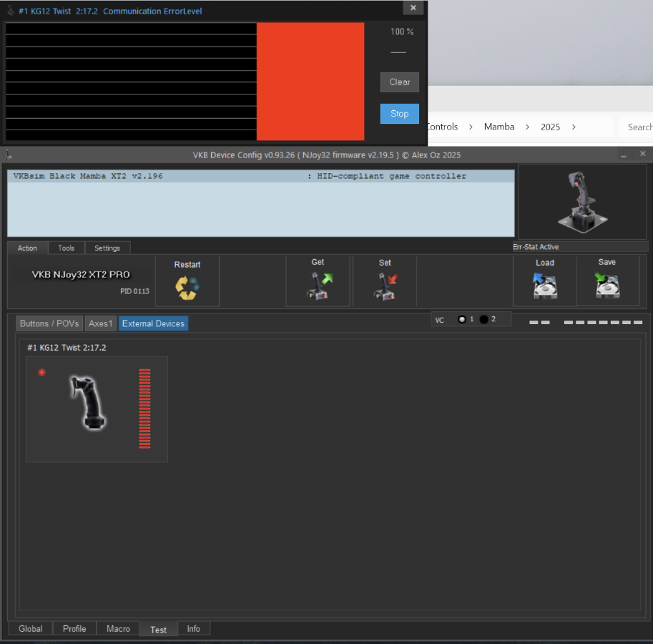
Task: Click the Explorer Search field
Action: pyautogui.click(x=636, y=127)
